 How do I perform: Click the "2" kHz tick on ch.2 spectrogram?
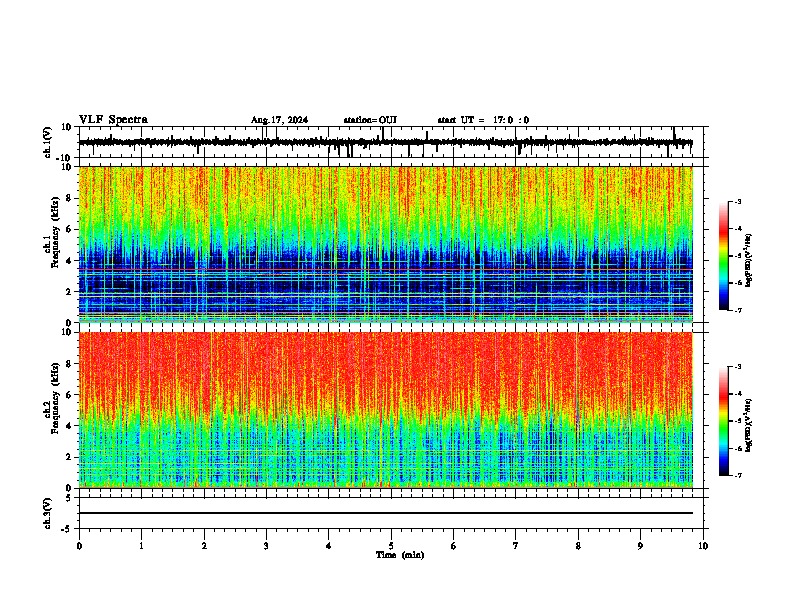[x=70, y=457]
